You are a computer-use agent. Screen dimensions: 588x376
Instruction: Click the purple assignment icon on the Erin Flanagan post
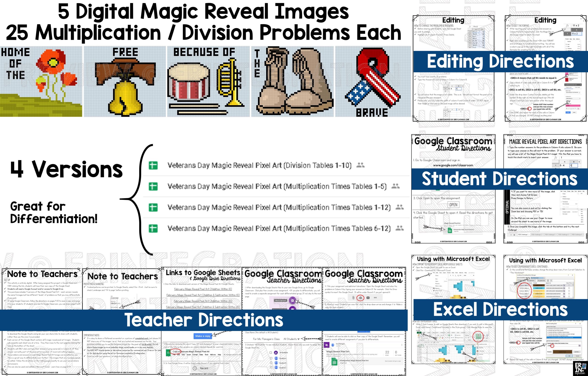327,345
